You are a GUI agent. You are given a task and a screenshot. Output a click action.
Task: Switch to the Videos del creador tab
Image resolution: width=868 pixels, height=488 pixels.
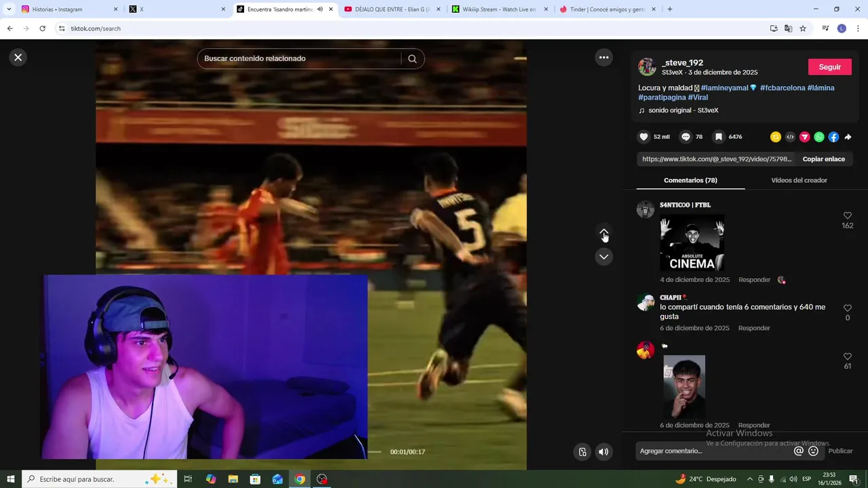799,180
